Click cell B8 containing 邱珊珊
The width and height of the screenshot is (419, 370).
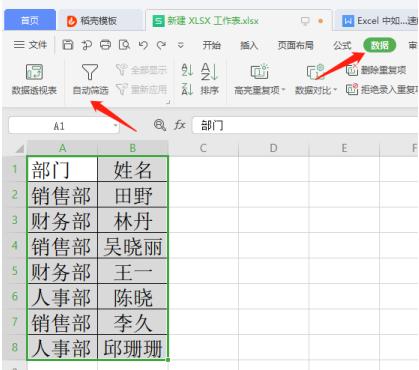coord(133,347)
